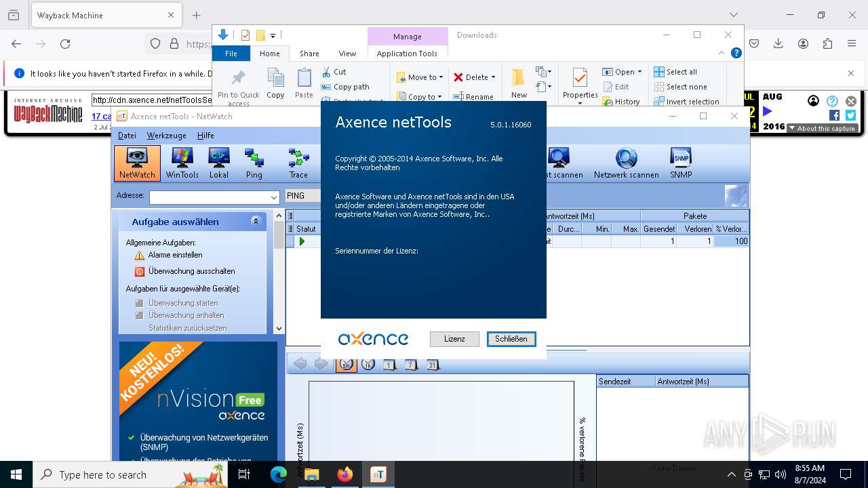Open the Datei menu

point(127,136)
